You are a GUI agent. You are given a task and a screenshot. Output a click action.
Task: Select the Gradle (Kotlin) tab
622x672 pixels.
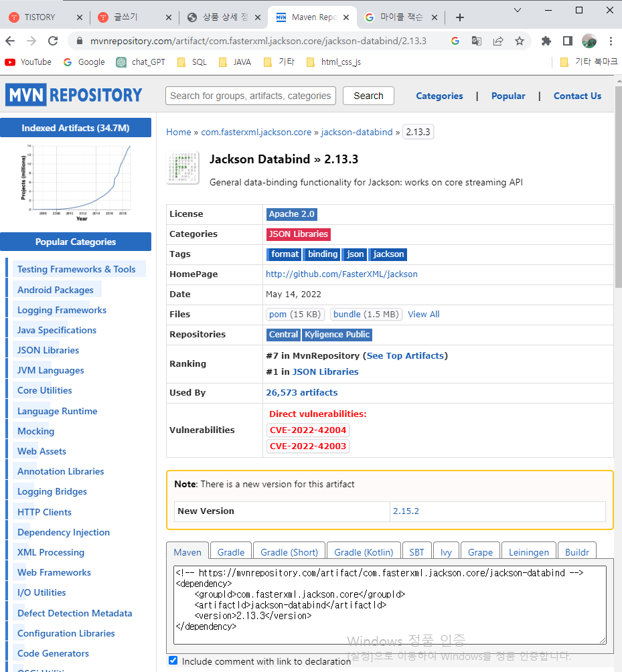click(364, 552)
